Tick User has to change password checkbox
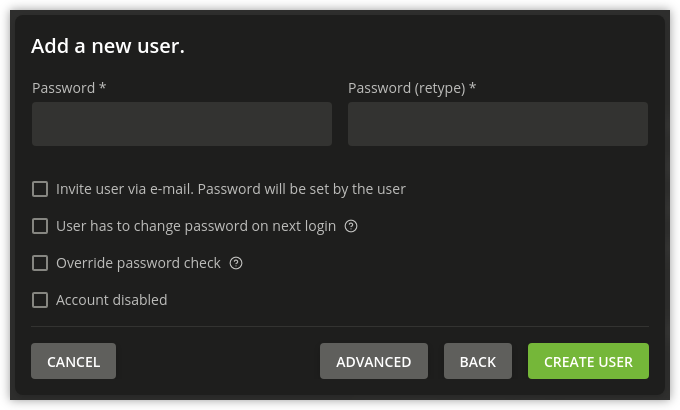Viewport: 680px width, 410px height. click(x=40, y=226)
